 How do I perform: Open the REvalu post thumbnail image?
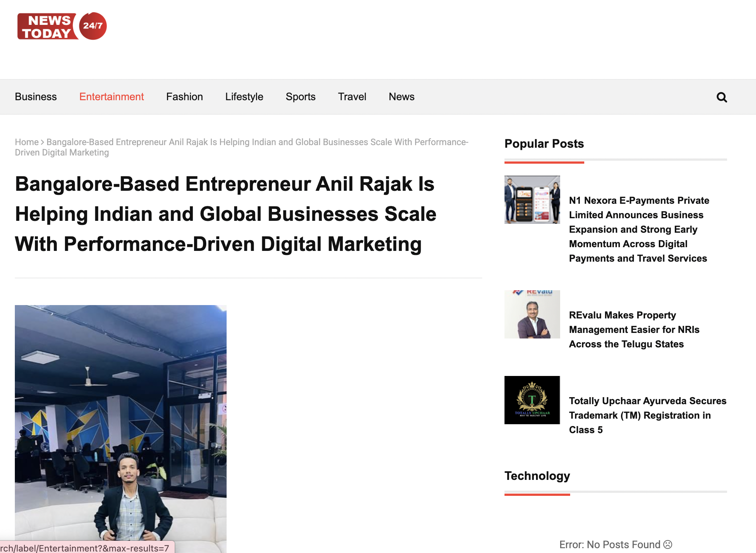pyautogui.click(x=532, y=314)
